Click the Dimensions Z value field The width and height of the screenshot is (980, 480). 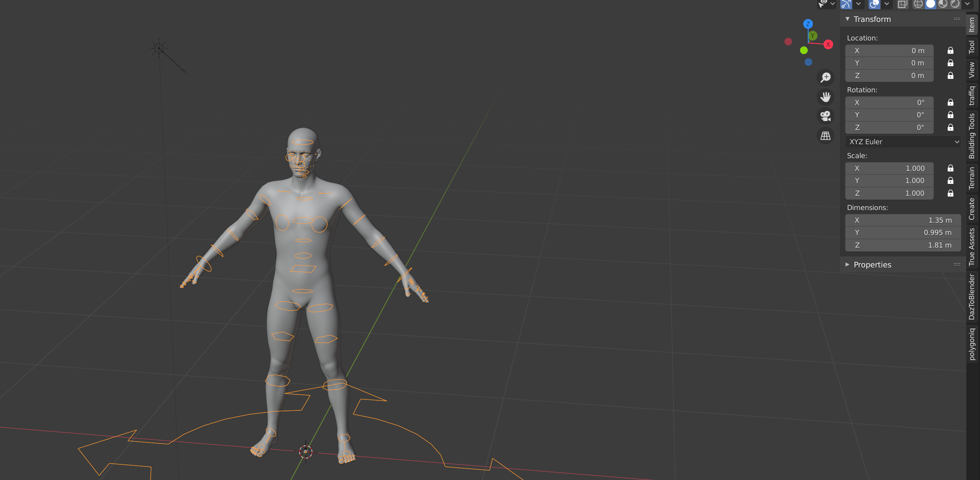(x=903, y=245)
